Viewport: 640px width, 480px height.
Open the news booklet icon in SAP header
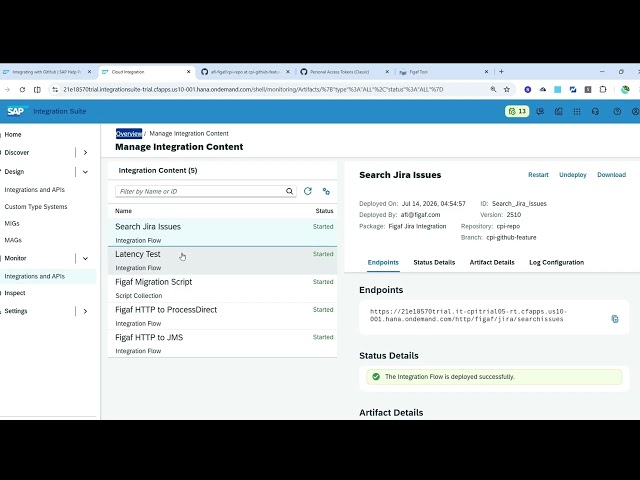[558, 111]
